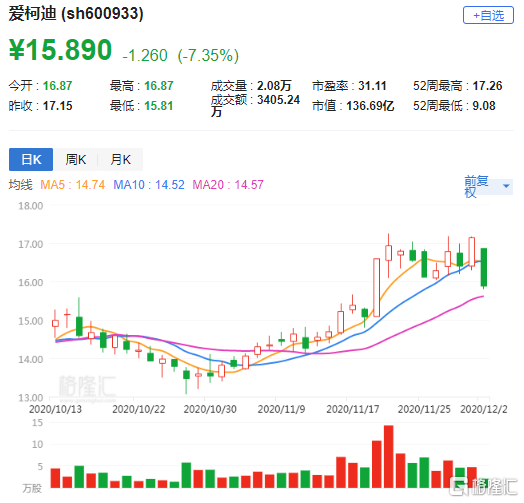
Task: Click the 最高 value 16.87
Action: (159, 86)
